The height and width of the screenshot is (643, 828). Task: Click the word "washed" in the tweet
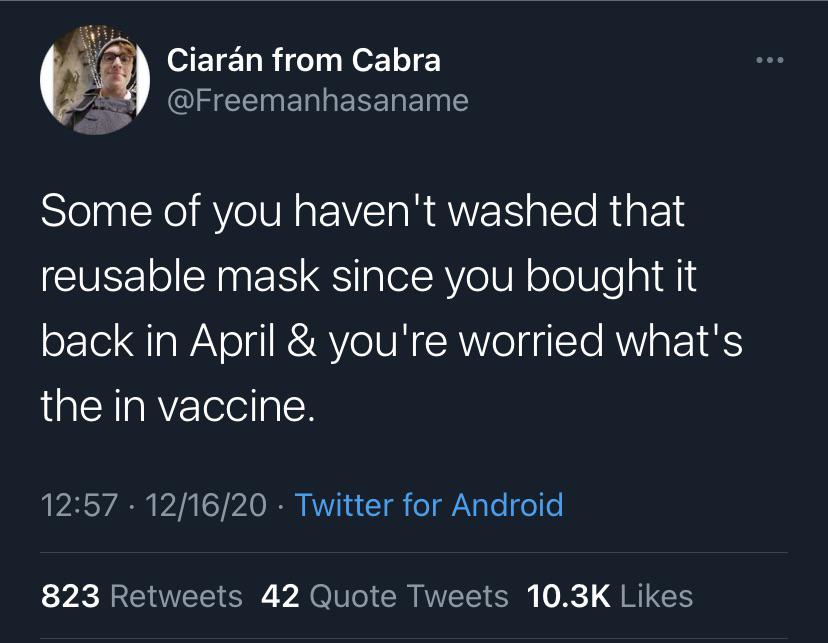(523, 213)
